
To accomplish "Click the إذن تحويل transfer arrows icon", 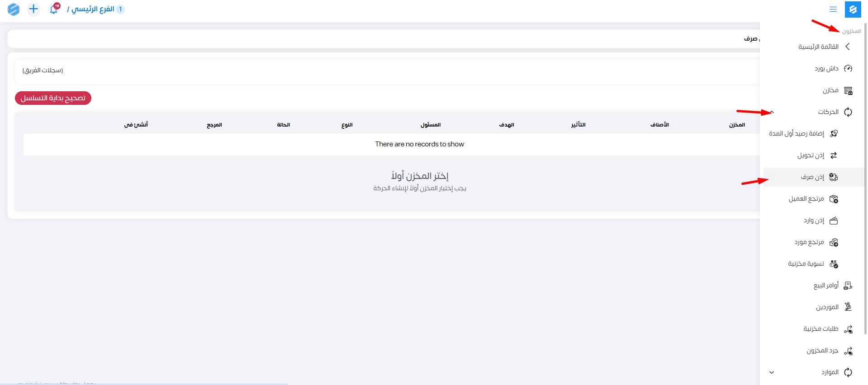I will click(834, 155).
